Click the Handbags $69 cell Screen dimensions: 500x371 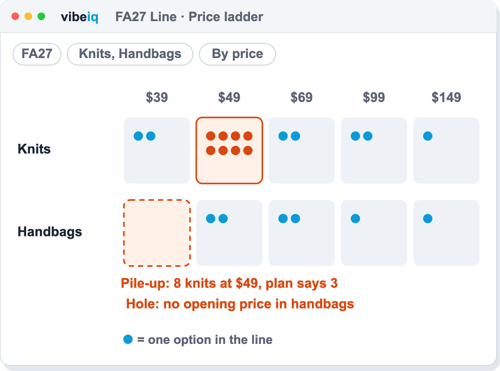(x=302, y=233)
